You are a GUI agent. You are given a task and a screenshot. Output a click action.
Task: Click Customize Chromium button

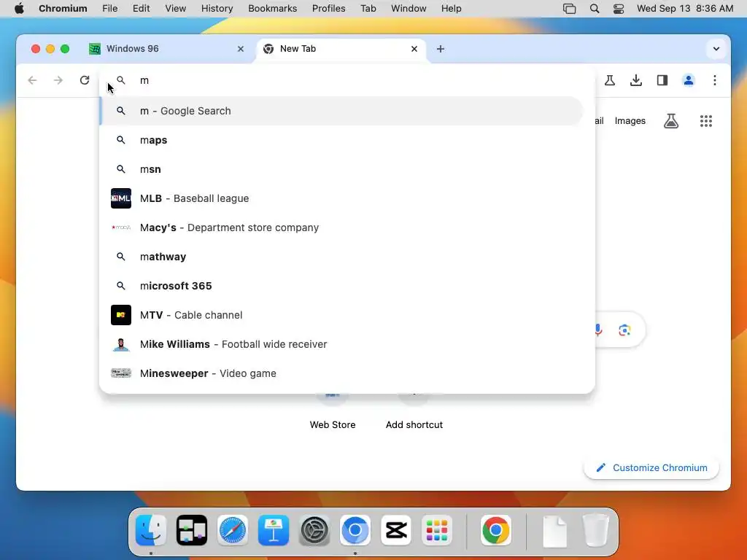point(651,468)
